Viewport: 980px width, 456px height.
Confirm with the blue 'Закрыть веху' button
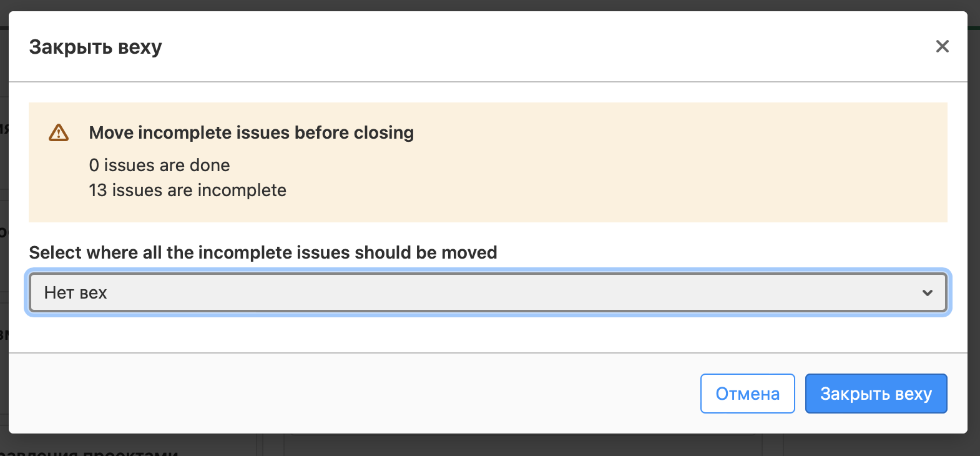(876, 394)
